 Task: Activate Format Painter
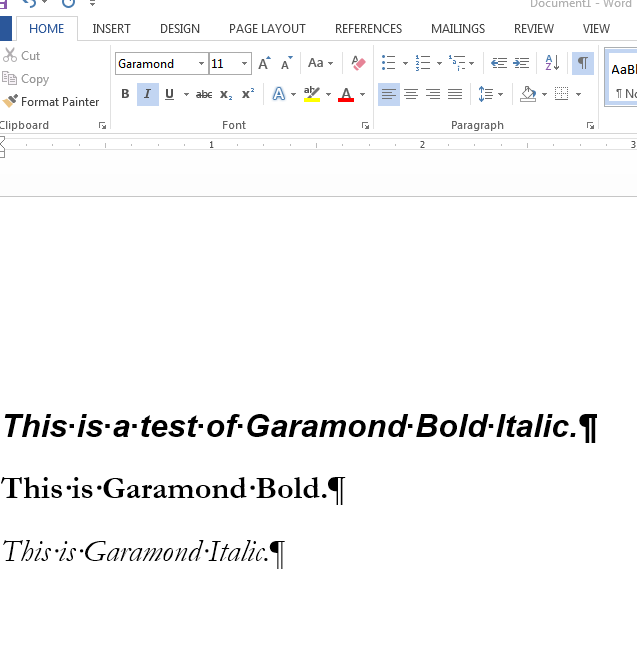(x=51, y=101)
